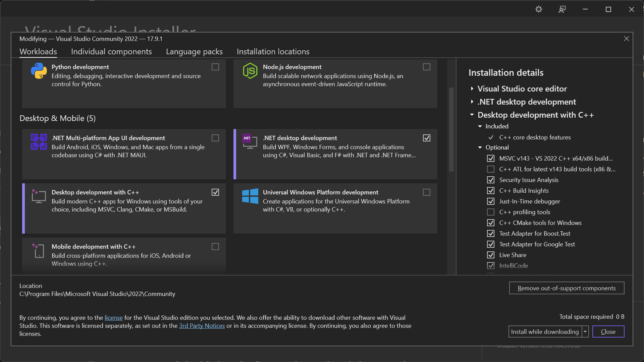Enable .NET Multi-platform App UI development checkbox
The image size is (644, 362).
coord(215,138)
